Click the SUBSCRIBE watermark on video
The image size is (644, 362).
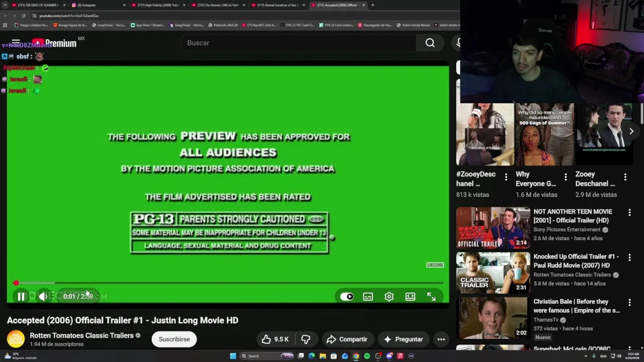[435, 265]
